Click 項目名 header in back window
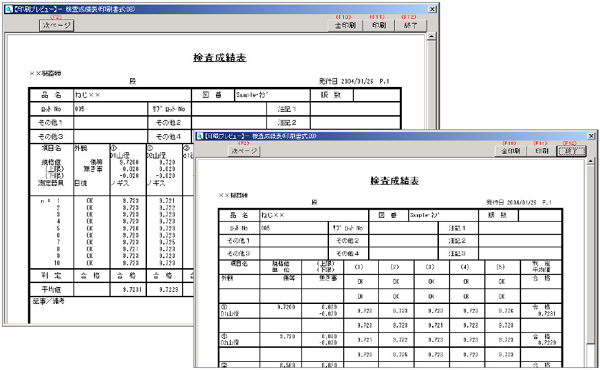This screenshot has width=600, height=370. 51,148
